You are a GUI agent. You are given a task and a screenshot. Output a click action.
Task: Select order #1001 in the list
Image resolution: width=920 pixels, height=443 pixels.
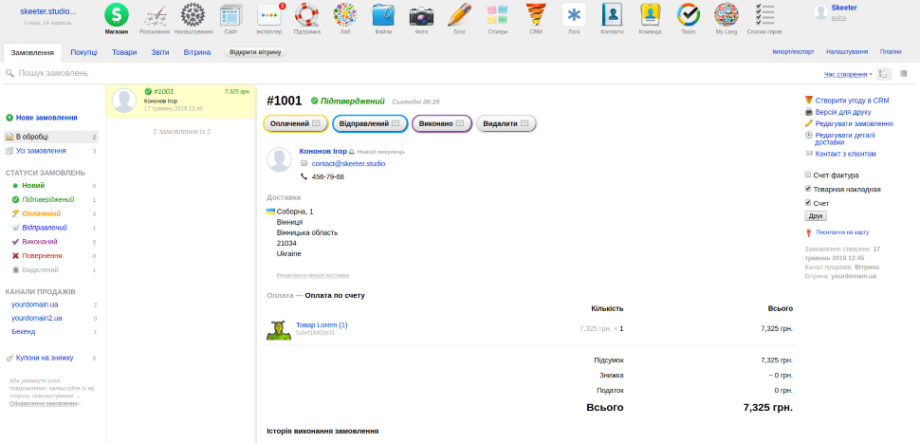[181, 100]
